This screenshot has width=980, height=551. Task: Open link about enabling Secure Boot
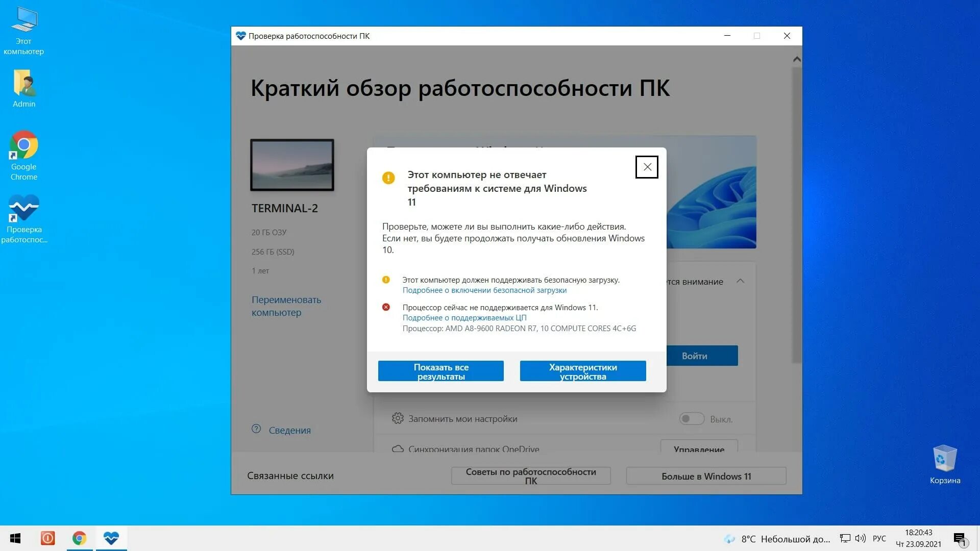[484, 290]
